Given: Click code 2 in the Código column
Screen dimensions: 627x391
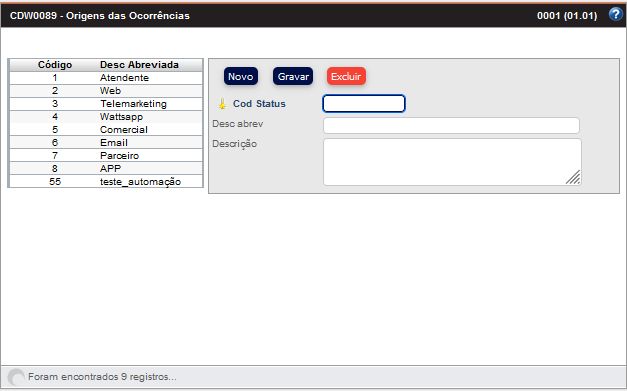Looking at the screenshot, I should tap(55, 91).
